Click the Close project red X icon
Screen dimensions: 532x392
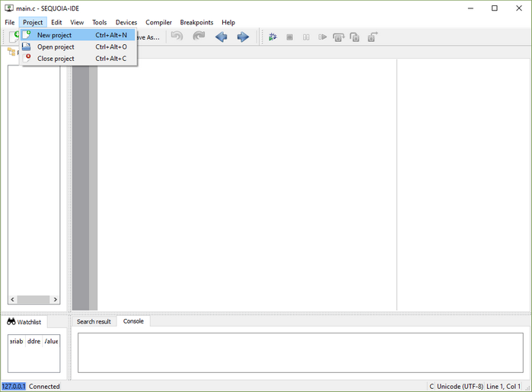27,58
